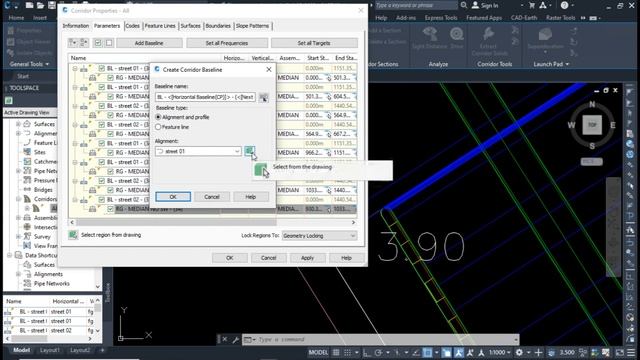
Task: Open the help question mark icon
Action: pos(564,5)
